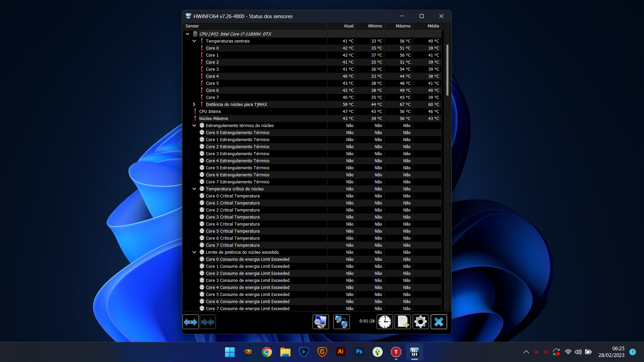
Task: Click the Média column header
Action: 427,26
